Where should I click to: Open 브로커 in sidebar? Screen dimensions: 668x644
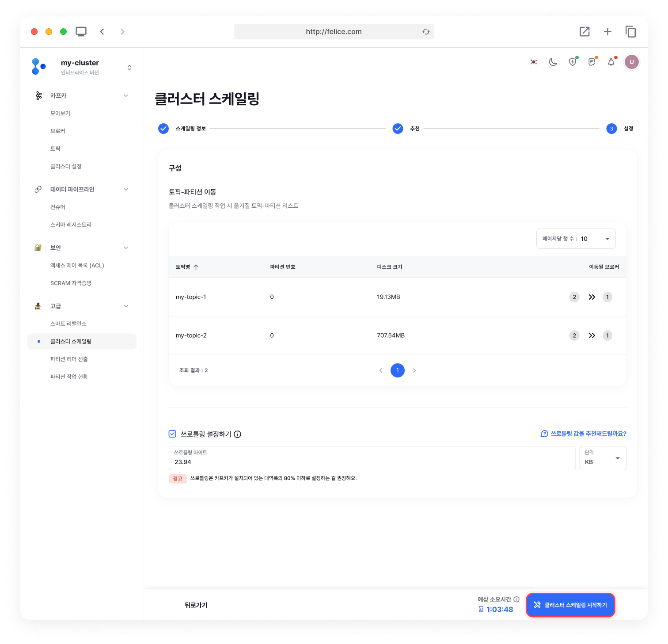coord(58,131)
